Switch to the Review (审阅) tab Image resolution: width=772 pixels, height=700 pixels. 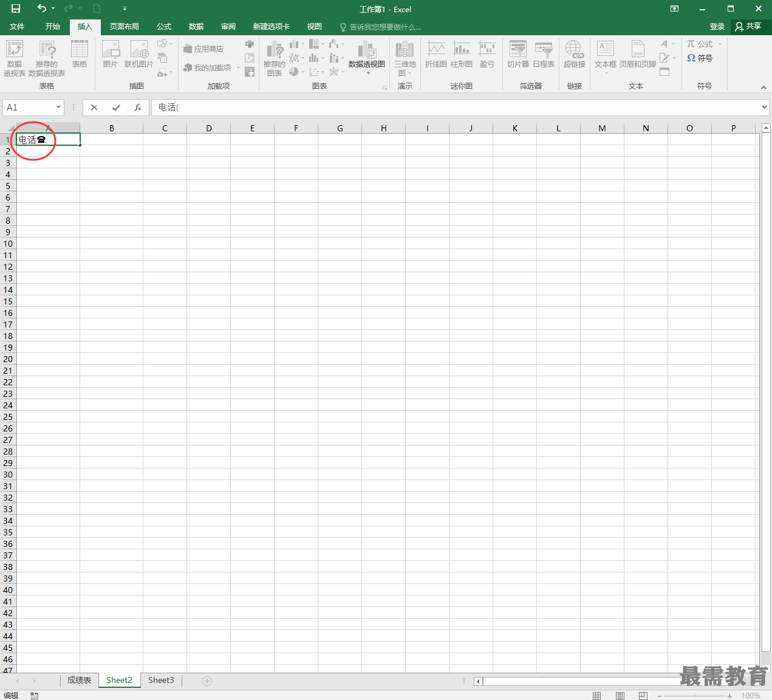228,27
